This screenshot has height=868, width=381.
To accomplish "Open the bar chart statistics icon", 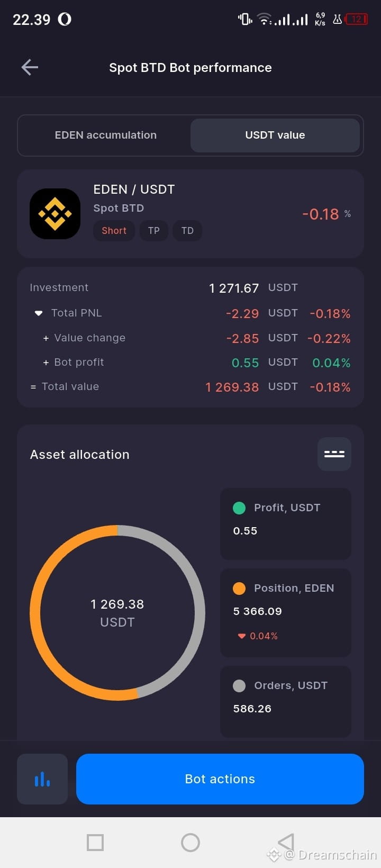I will pyautogui.click(x=42, y=779).
